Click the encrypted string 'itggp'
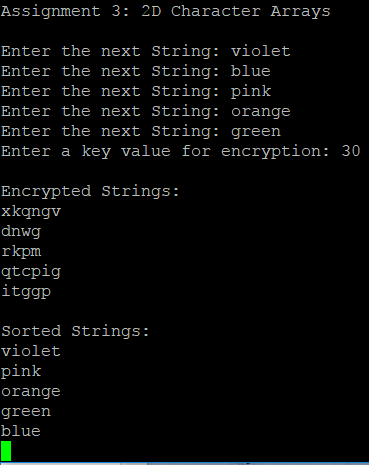Image resolution: width=369 pixels, height=465 pixels. tap(26, 292)
